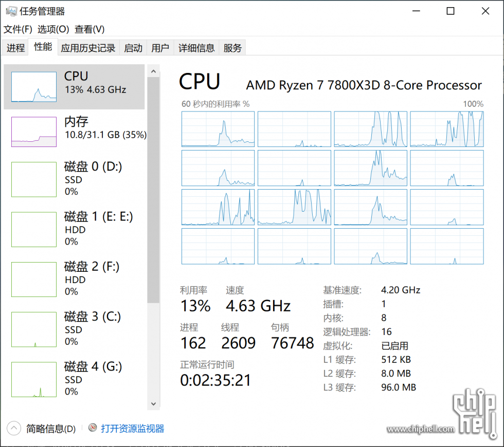Open the 查看(V) menu
The image size is (504, 447).
click(89, 29)
